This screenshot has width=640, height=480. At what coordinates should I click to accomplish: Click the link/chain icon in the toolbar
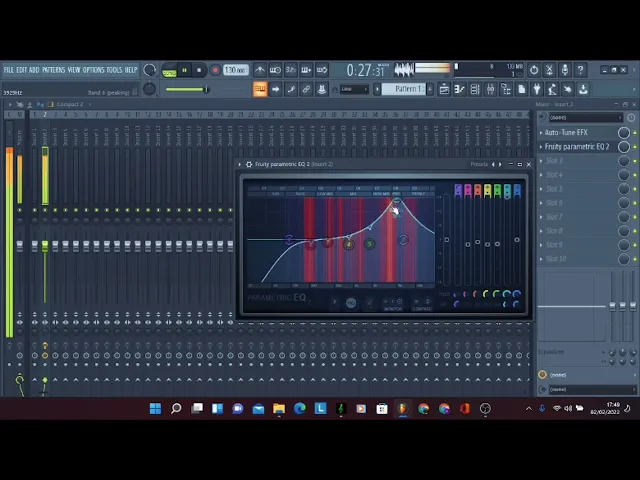click(x=306, y=89)
